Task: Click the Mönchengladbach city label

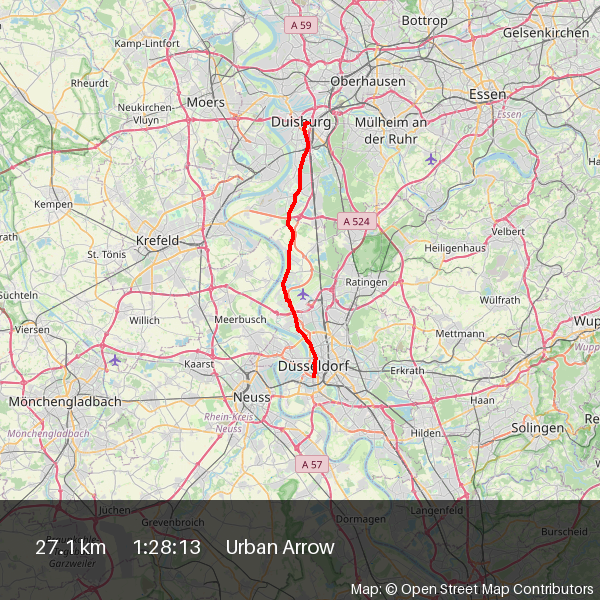Action: [x=65, y=402]
